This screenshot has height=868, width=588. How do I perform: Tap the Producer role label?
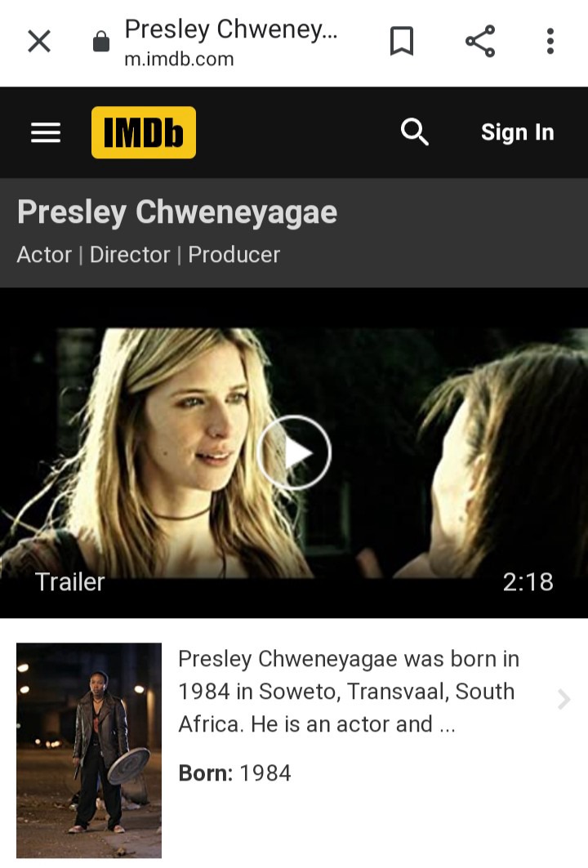click(x=234, y=256)
